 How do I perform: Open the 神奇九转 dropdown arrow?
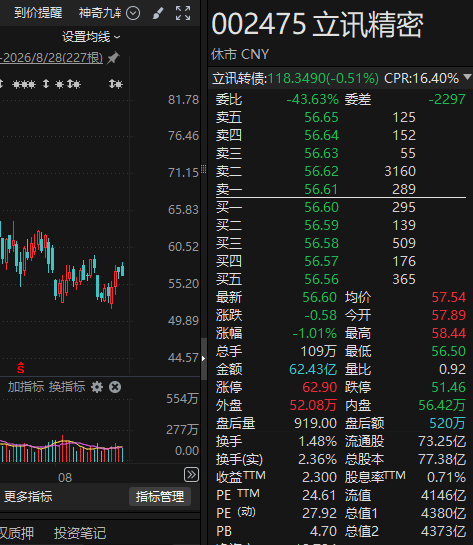pyautogui.click(x=133, y=13)
